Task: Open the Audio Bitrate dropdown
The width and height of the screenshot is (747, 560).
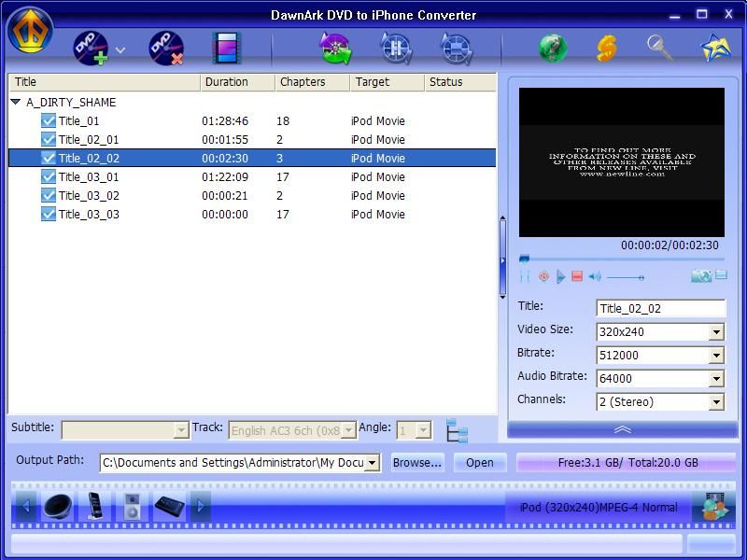Action: [x=716, y=379]
